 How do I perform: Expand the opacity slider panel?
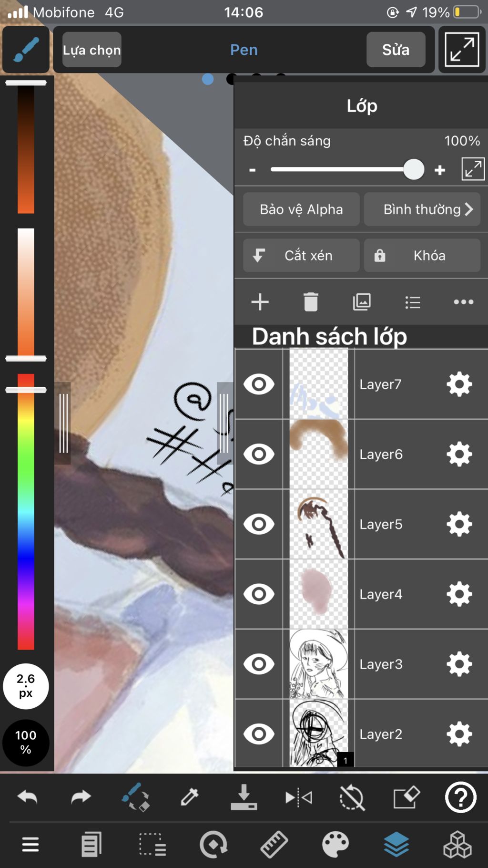click(x=473, y=169)
